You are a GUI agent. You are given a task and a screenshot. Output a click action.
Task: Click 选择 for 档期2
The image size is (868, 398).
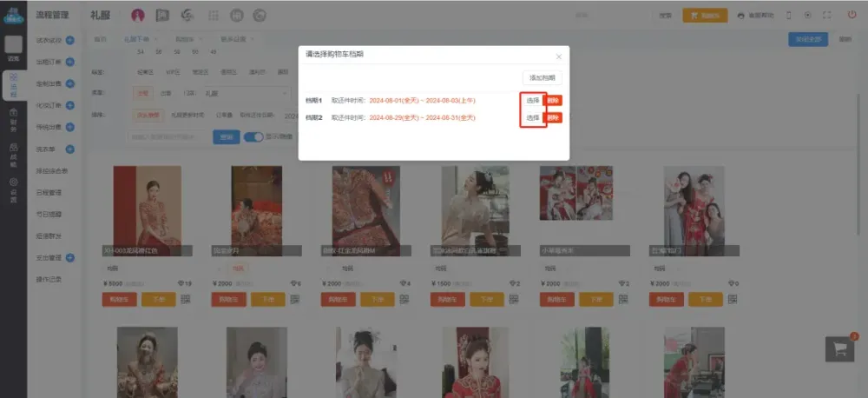(x=532, y=117)
